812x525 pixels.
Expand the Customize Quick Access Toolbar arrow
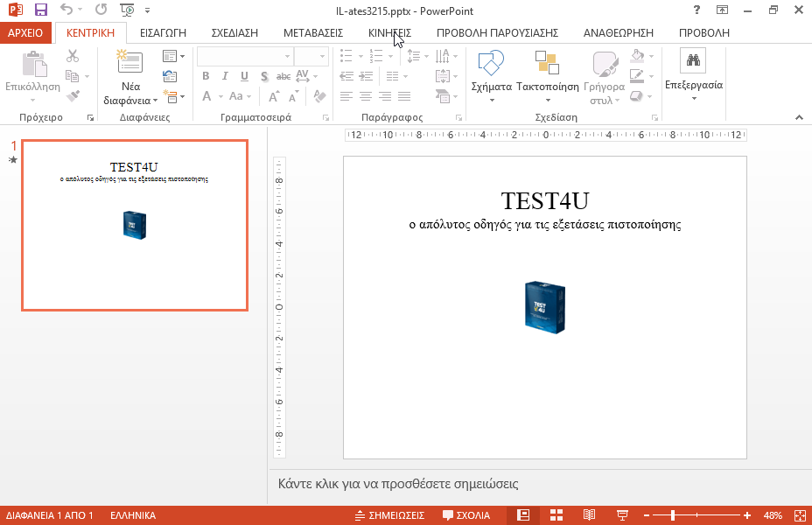(148, 10)
